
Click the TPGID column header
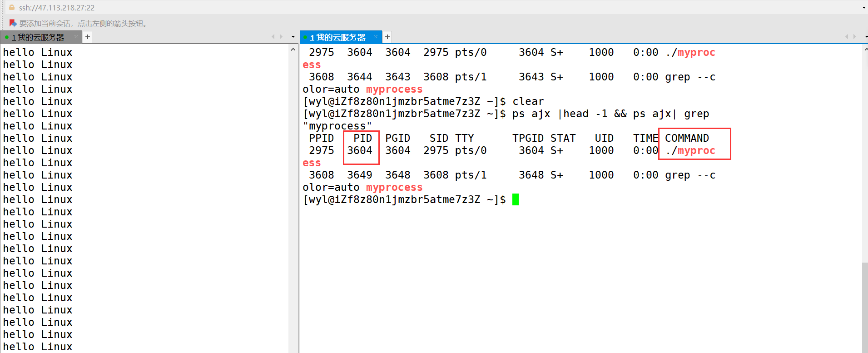point(528,138)
